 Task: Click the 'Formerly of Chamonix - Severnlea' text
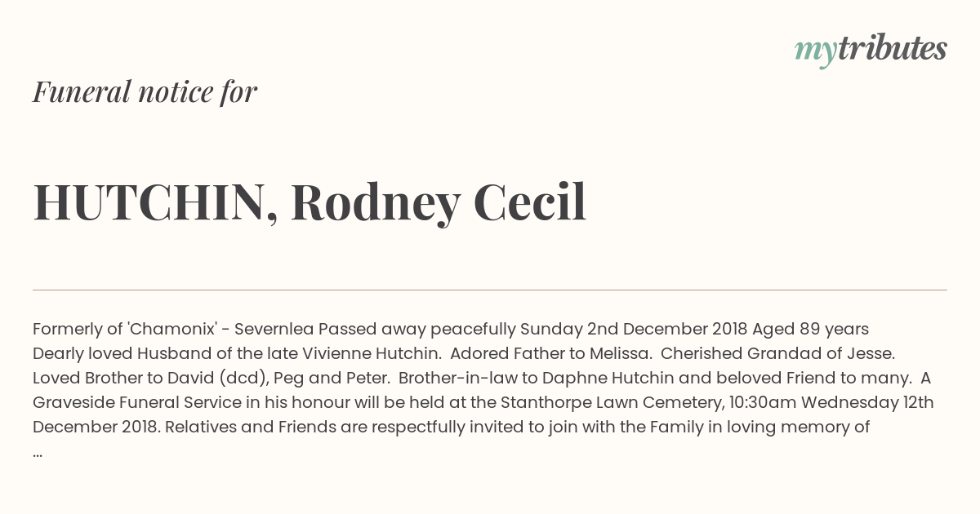tap(173, 329)
